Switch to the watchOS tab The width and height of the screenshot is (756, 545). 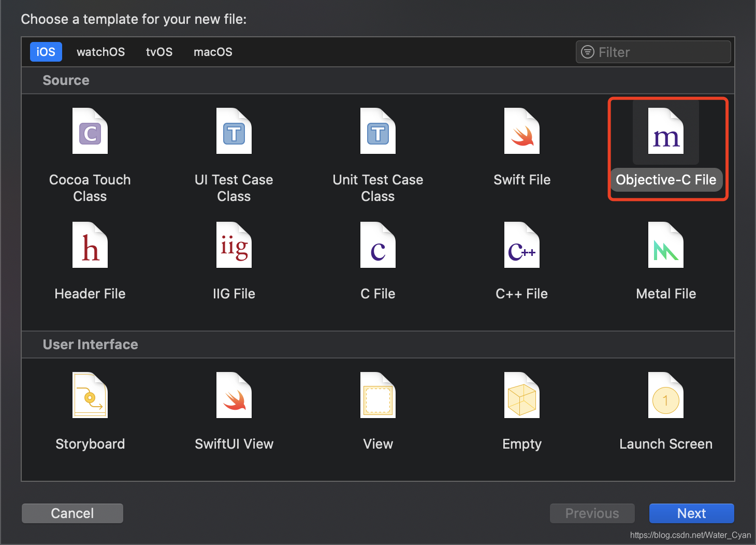[101, 52]
